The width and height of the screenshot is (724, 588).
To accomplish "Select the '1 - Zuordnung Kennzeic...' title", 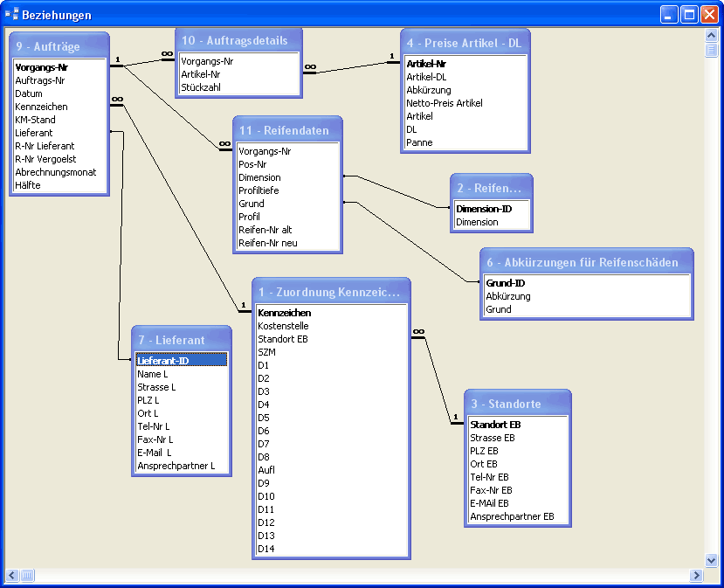I will 329,293.
